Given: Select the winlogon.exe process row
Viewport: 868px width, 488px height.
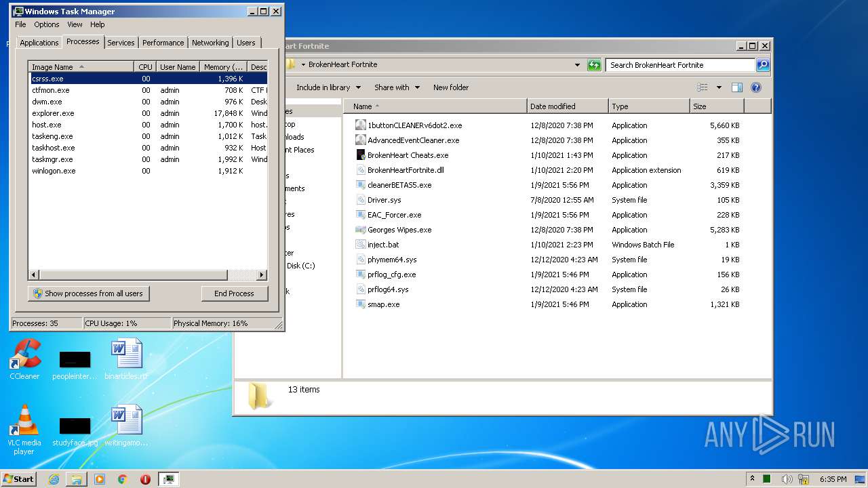Looking at the screenshot, I should tap(148, 171).
